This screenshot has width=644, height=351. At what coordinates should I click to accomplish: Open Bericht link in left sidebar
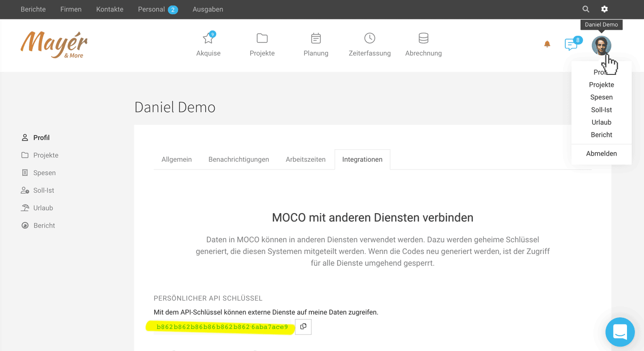click(44, 226)
